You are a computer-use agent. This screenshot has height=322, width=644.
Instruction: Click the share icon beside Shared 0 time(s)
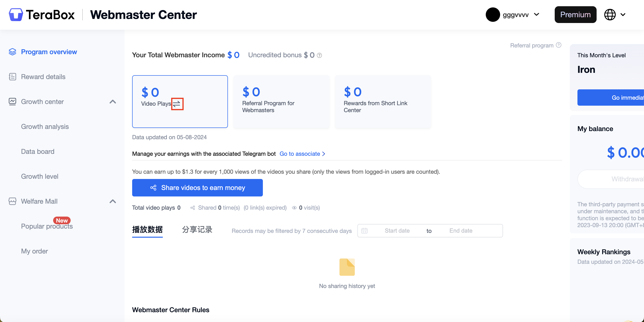192,208
